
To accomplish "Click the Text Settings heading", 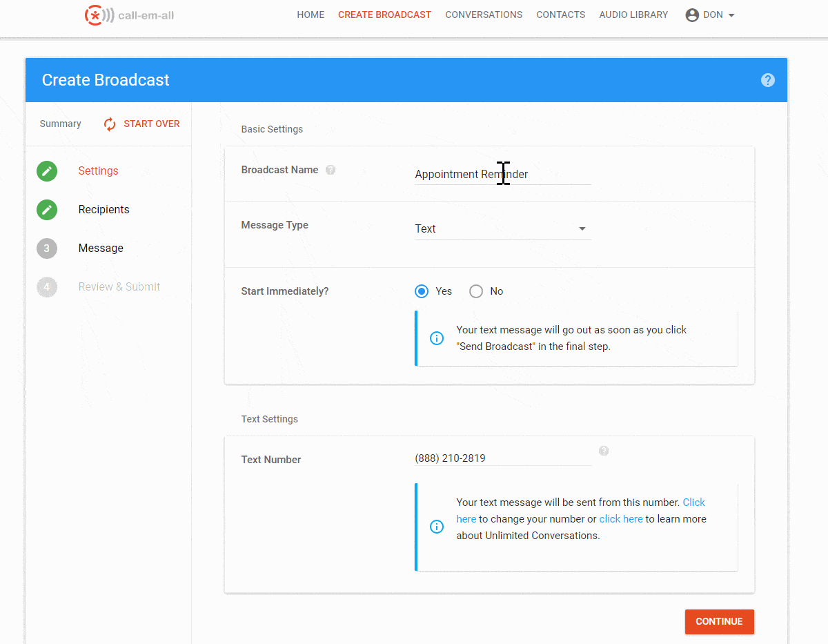I will coord(270,419).
